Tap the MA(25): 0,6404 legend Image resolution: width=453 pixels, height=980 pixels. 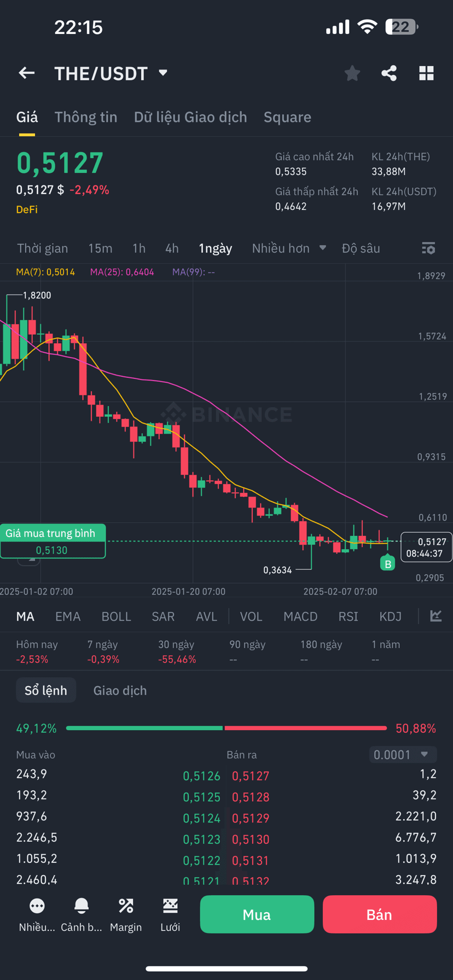point(122,272)
